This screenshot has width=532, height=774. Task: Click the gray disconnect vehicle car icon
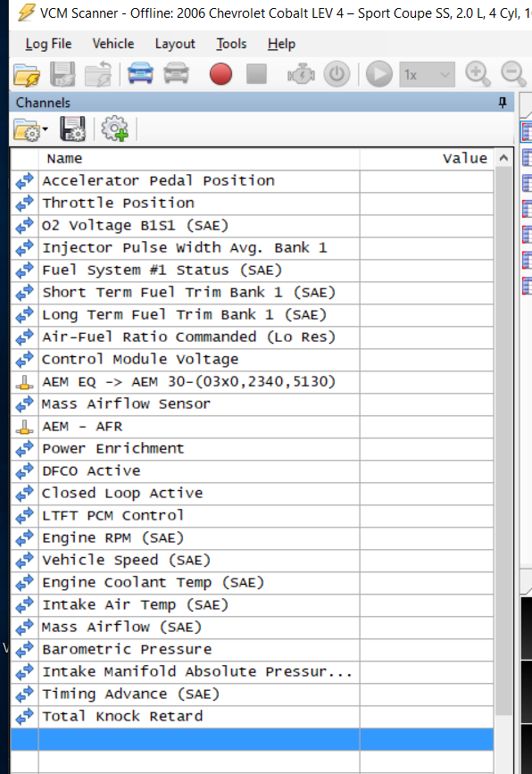(x=176, y=73)
